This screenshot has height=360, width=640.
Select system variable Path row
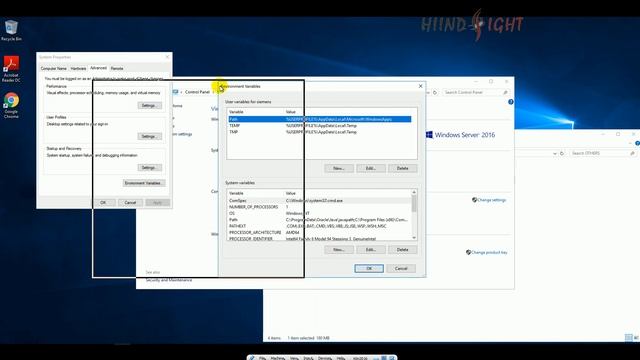point(320,220)
